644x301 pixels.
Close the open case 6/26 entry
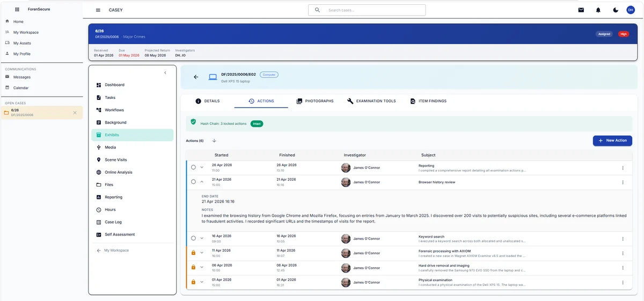(75, 113)
